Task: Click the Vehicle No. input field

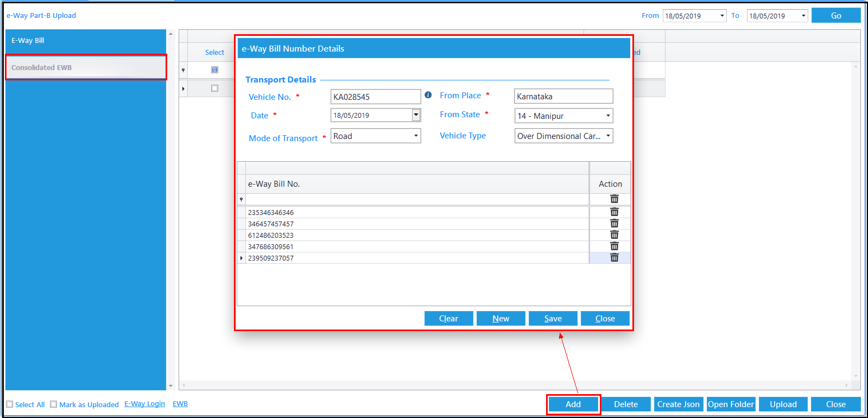Action: (376, 97)
